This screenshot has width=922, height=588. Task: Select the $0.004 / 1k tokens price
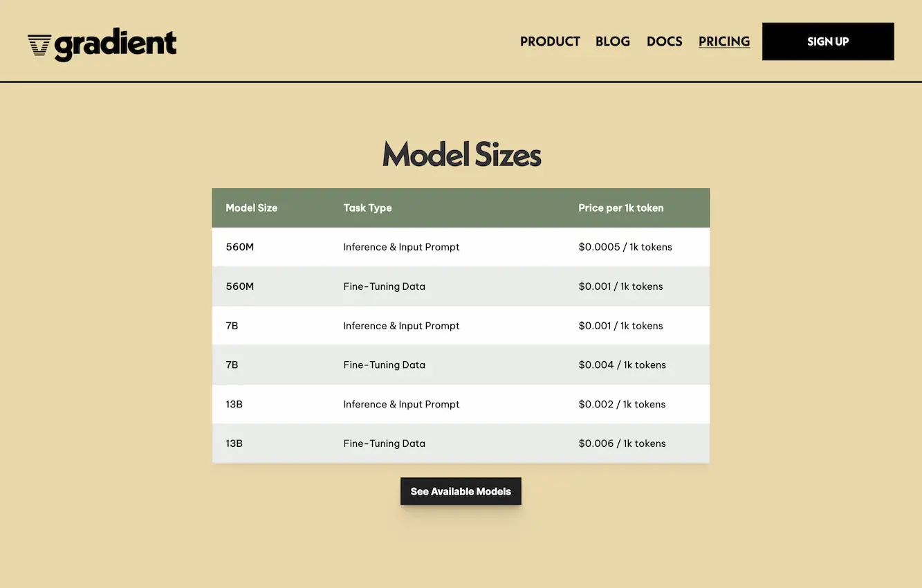[x=622, y=365]
